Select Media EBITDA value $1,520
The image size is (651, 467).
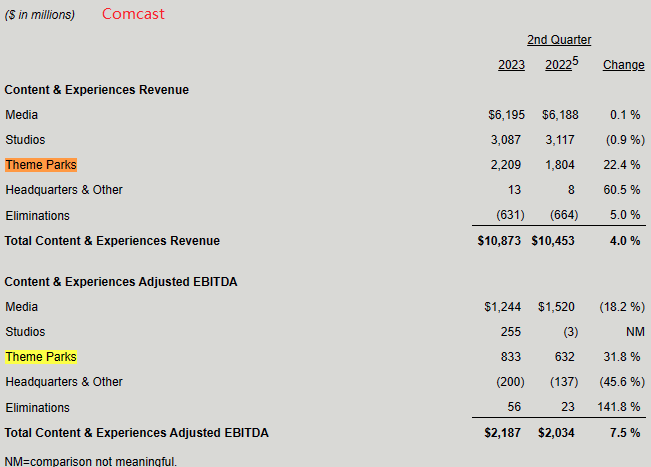click(556, 307)
